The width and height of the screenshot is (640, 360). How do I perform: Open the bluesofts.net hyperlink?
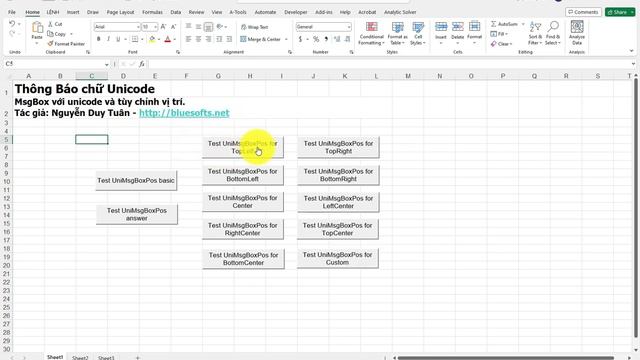(184, 113)
